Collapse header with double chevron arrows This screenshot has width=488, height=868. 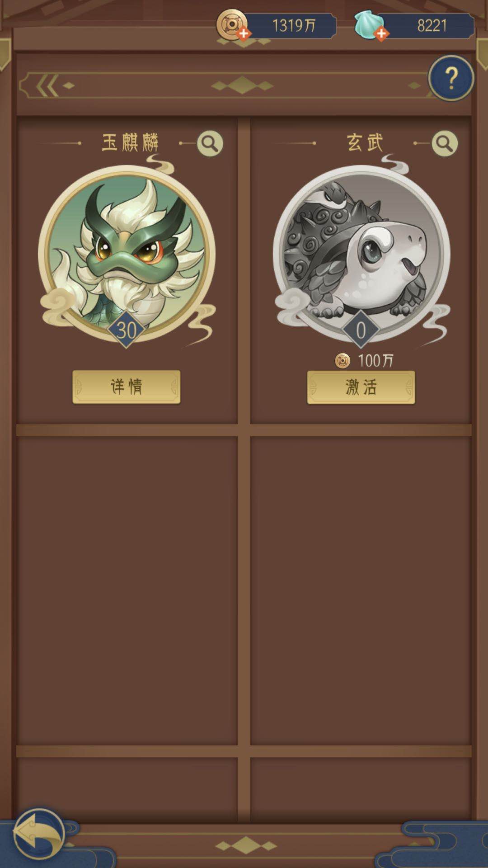pyautogui.click(x=47, y=85)
